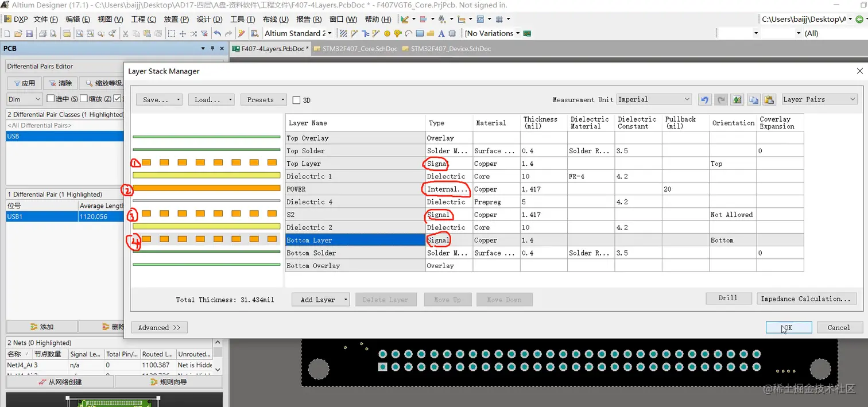Screen dimensions: 868x407
Task: Click the 清除 clear button in PCB panel
Action: (60, 83)
